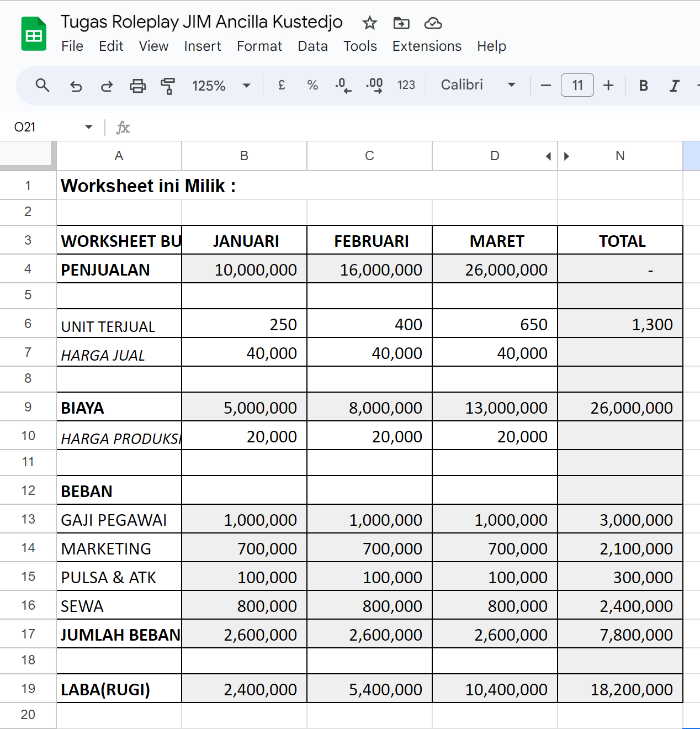Select the FEBRUARI header cell
The image size is (700, 729).
point(370,240)
